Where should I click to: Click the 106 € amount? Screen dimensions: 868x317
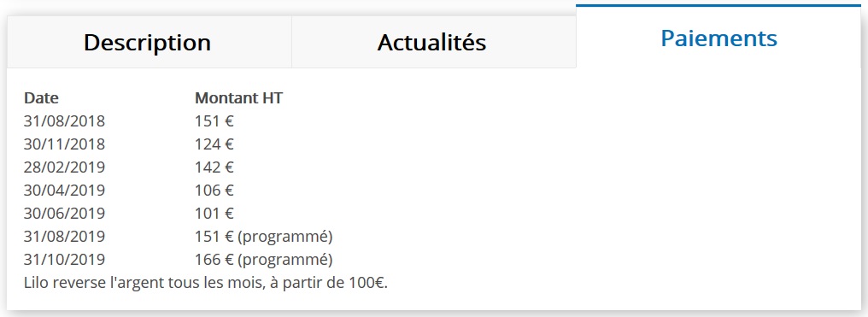pyautogui.click(x=214, y=190)
